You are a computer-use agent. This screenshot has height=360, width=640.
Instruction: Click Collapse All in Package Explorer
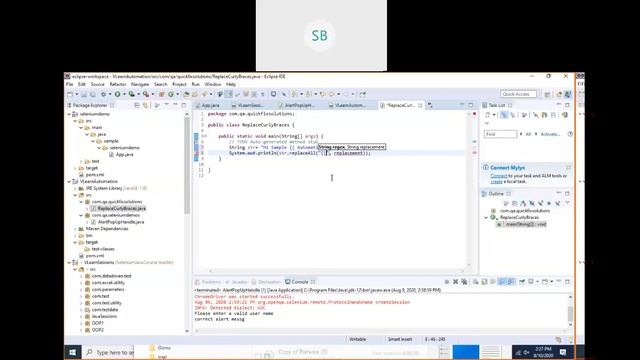[x=137, y=105]
